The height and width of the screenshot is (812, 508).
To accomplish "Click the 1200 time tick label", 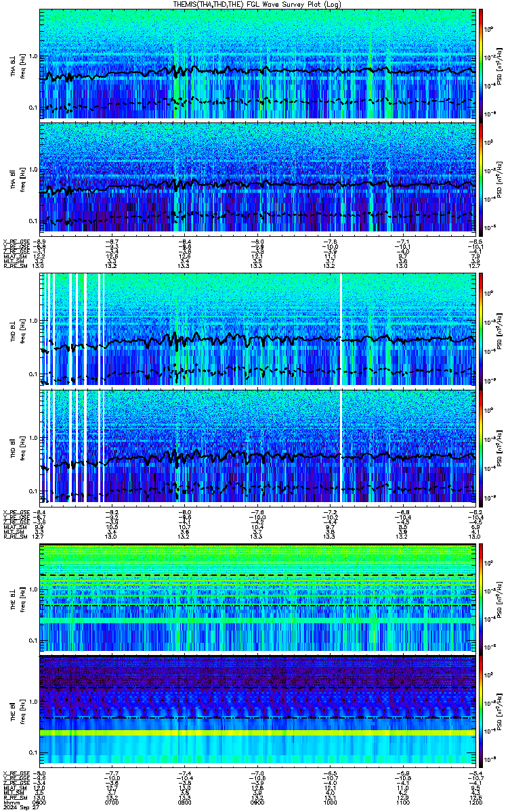I will 474,801.
